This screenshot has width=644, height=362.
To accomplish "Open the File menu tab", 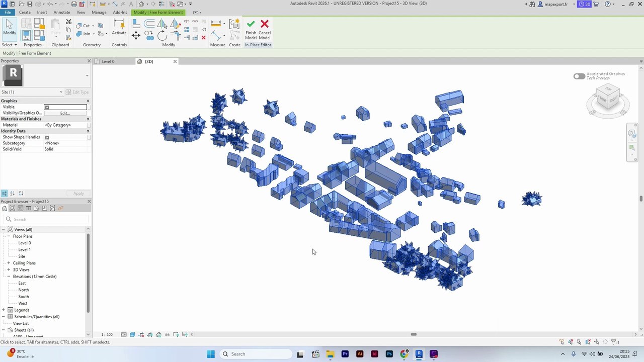I will [8, 12].
